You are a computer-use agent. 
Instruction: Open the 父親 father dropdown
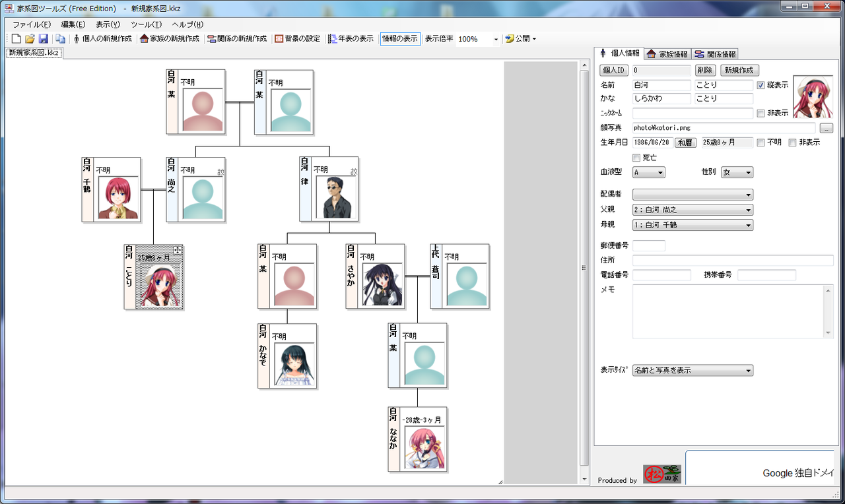coord(693,210)
